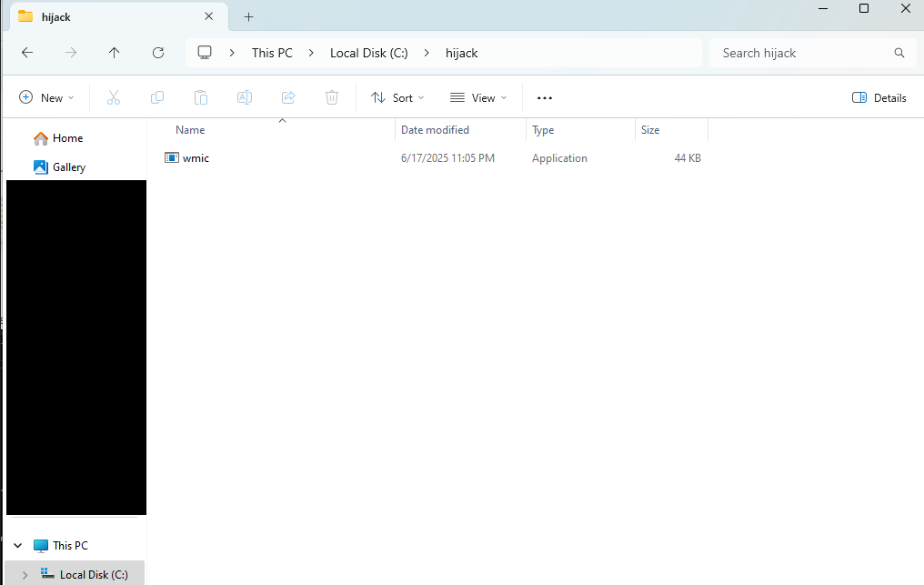This screenshot has width=924, height=585.
Task: Open the New item dropdown
Action: click(46, 97)
